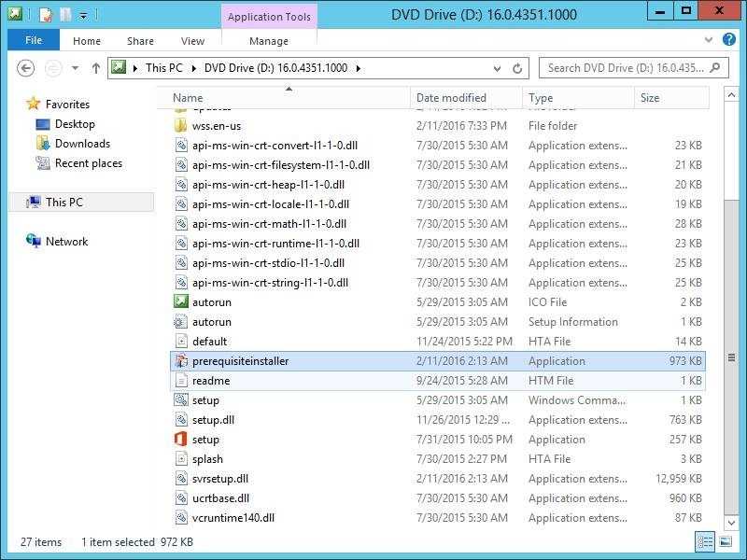Click the api-ms-win-crt-filesystem-l1-1-0.dll file icon
The image size is (747, 560).
181,165
